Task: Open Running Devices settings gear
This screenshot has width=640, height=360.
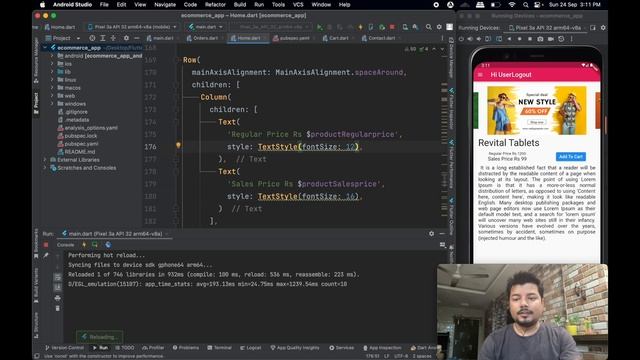Action: [x=603, y=28]
